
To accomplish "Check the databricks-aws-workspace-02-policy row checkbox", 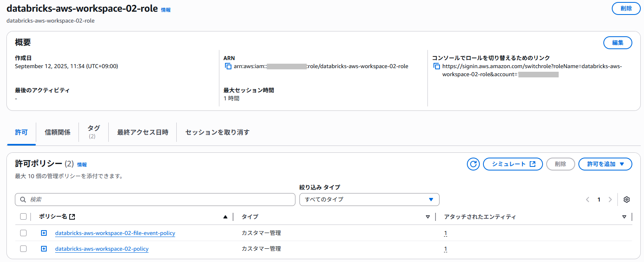I will pyautogui.click(x=23, y=249).
